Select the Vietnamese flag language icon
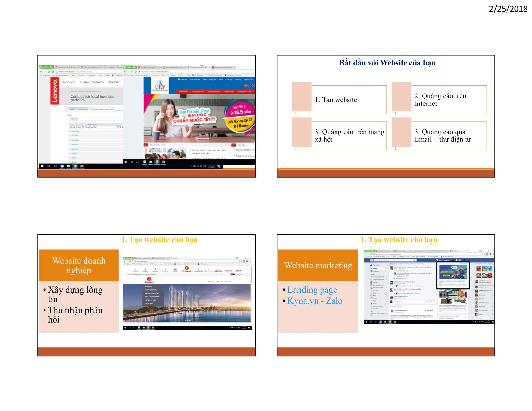This screenshot has width=532, height=411. tap(246, 85)
